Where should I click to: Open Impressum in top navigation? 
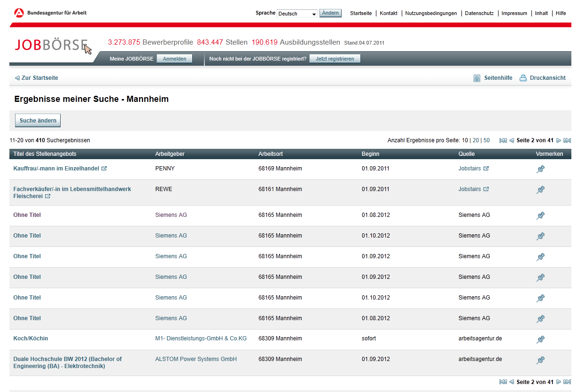click(515, 13)
